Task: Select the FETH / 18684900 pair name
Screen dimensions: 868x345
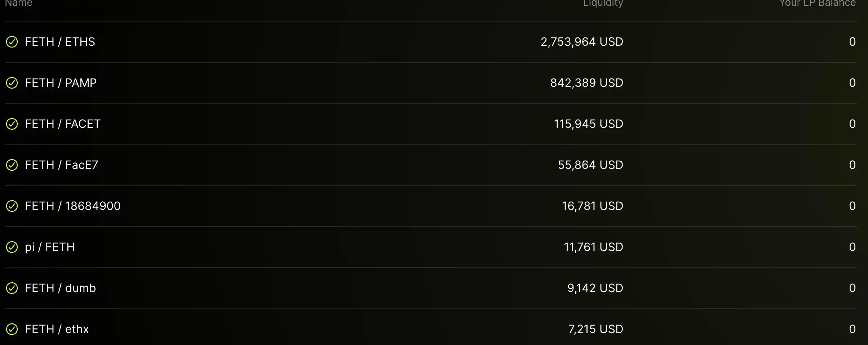Action: tap(72, 206)
